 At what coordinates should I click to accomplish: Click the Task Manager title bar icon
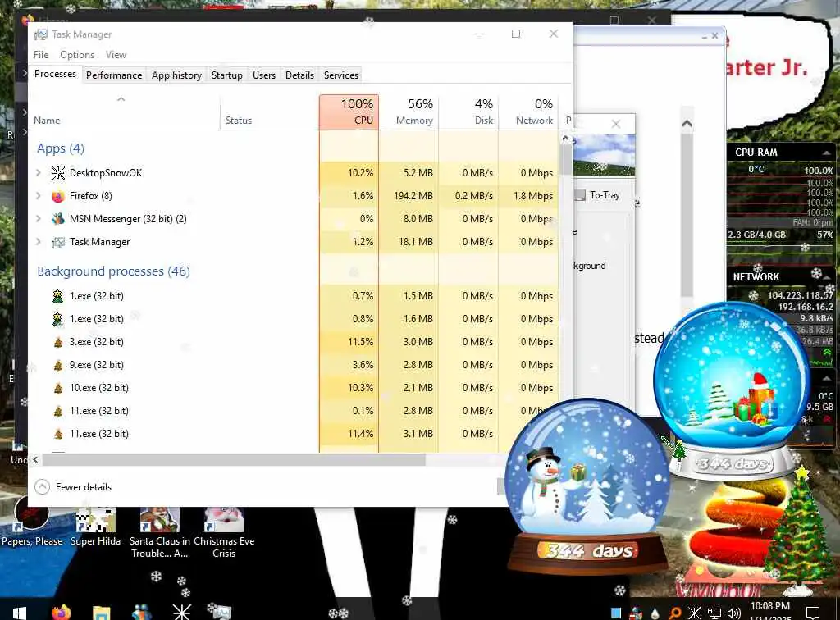click(x=41, y=34)
